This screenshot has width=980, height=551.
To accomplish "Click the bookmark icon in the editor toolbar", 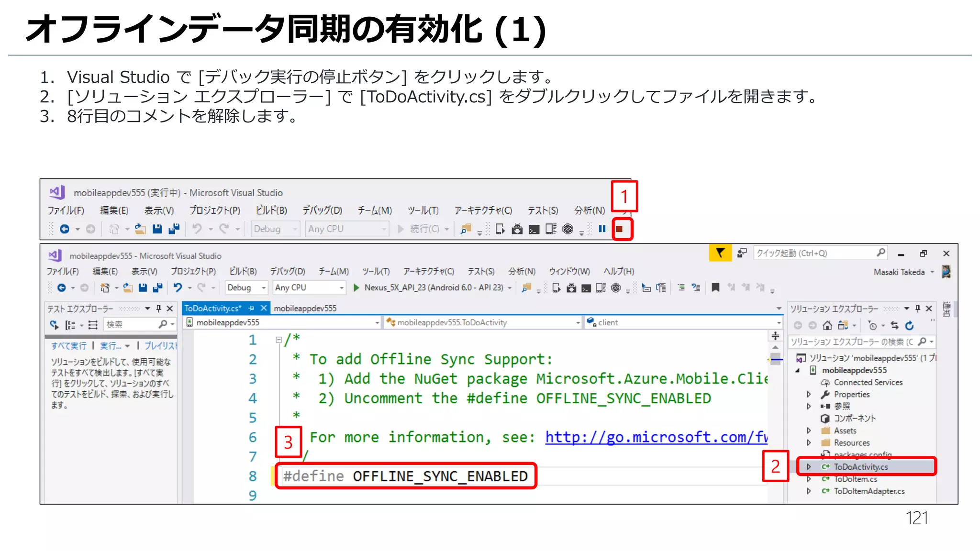I will pyautogui.click(x=715, y=287).
